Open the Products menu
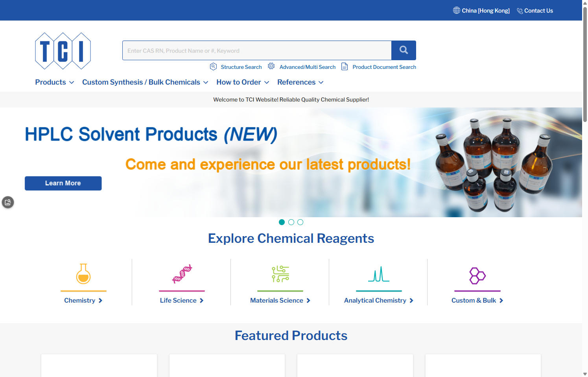The height and width of the screenshot is (377, 588). (51, 82)
